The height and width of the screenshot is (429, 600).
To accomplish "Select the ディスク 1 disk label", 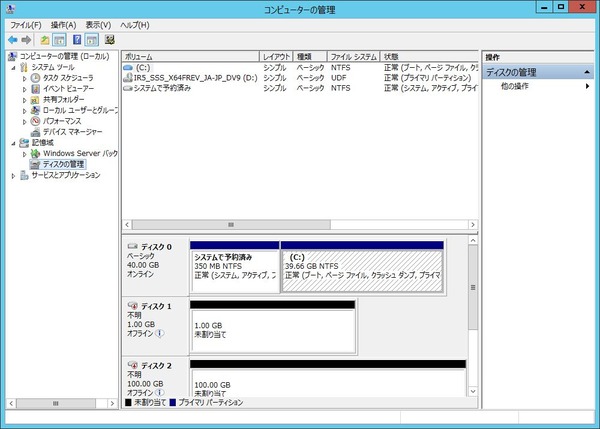I will click(x=156, y=306).
